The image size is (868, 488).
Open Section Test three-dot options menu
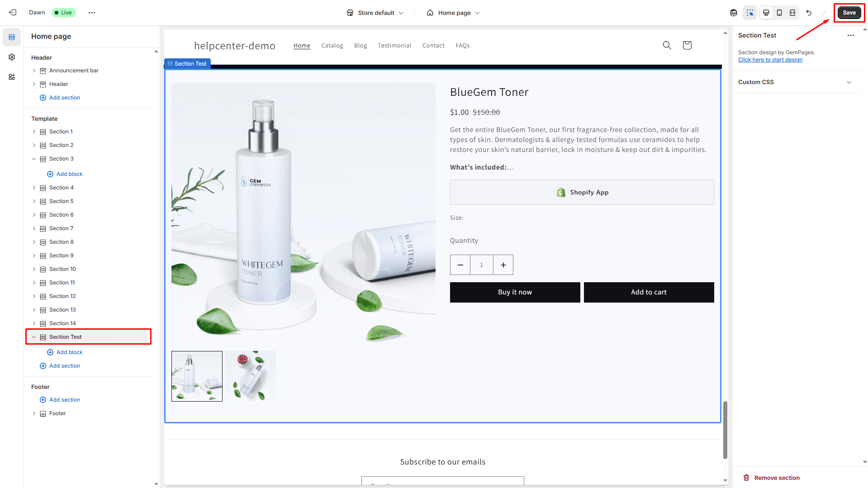(x=850, y=35)
